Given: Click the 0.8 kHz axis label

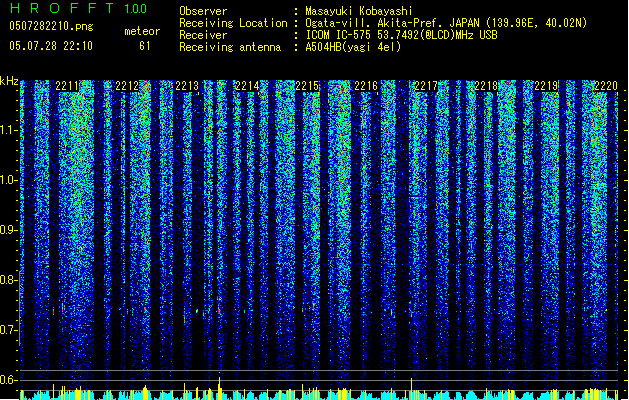Looking at the screenshot, I should tap(9, 280).
